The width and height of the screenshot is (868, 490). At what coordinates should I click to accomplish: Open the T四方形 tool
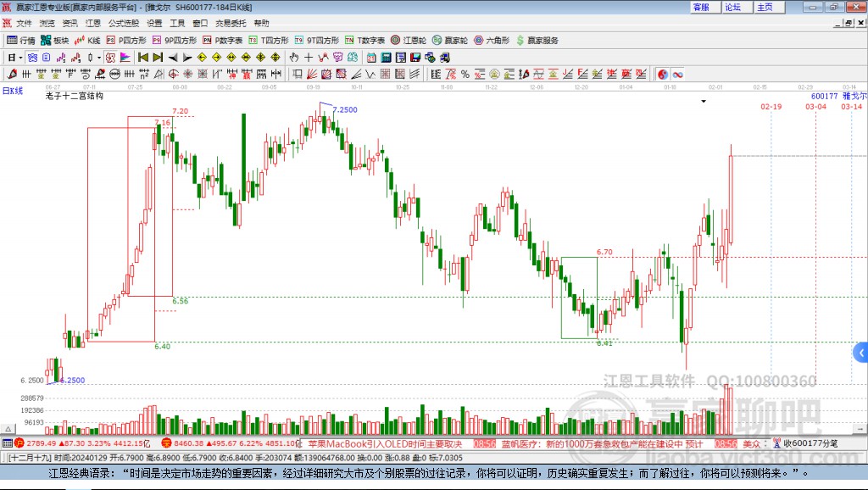269,41
